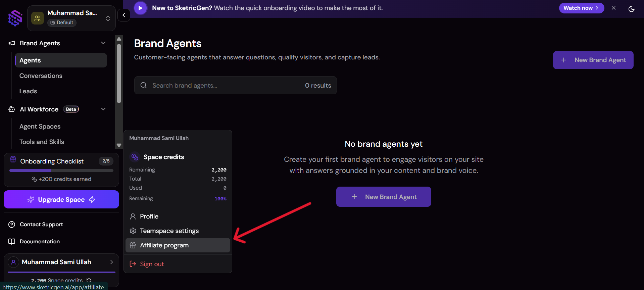Click the No brand agents yet heading
The image size is (644, 290).
[x=384, y=144]
